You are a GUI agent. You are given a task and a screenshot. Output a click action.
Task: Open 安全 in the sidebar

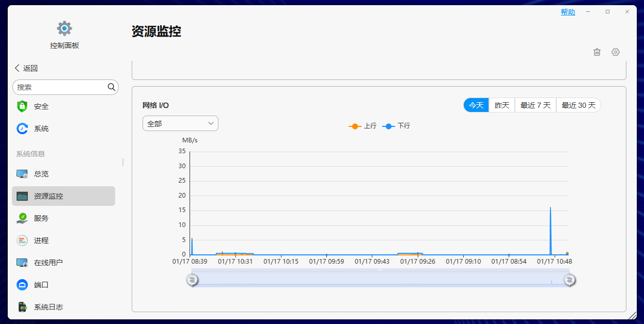pos(41,106)
